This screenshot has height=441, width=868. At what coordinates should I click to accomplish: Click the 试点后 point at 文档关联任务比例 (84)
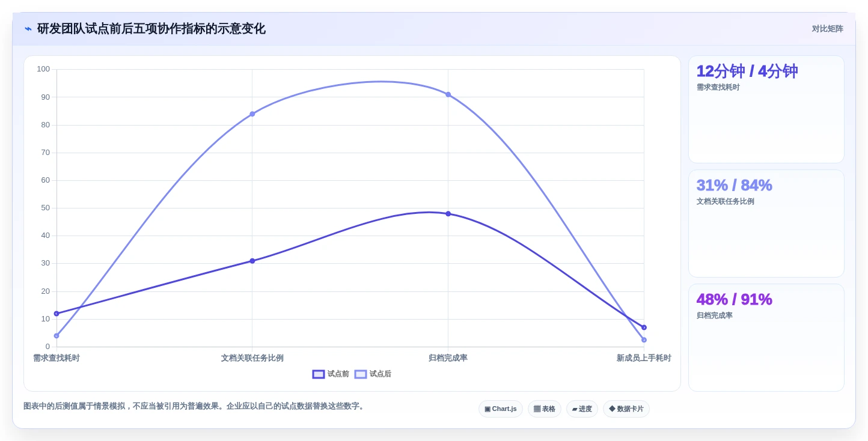click(252, 114)
